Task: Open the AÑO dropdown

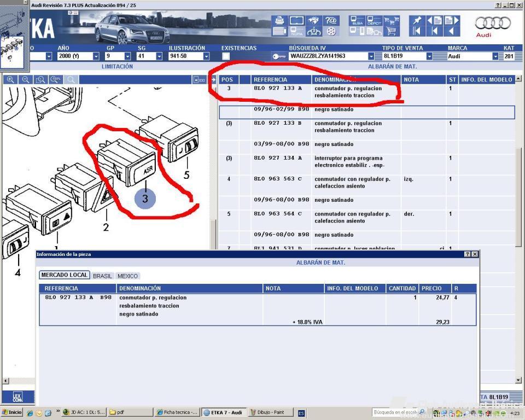Action: 96,56
